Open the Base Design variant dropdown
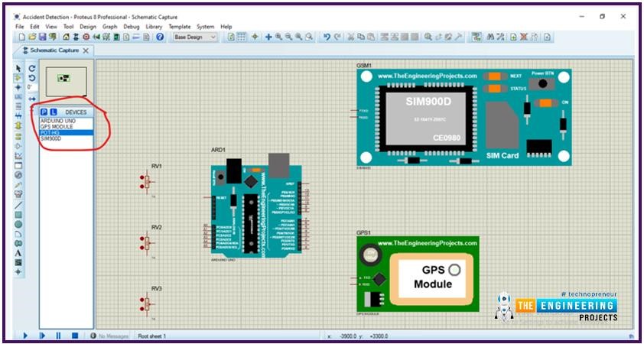This screenshot has width=644, height=344. [x=195, y=37]
